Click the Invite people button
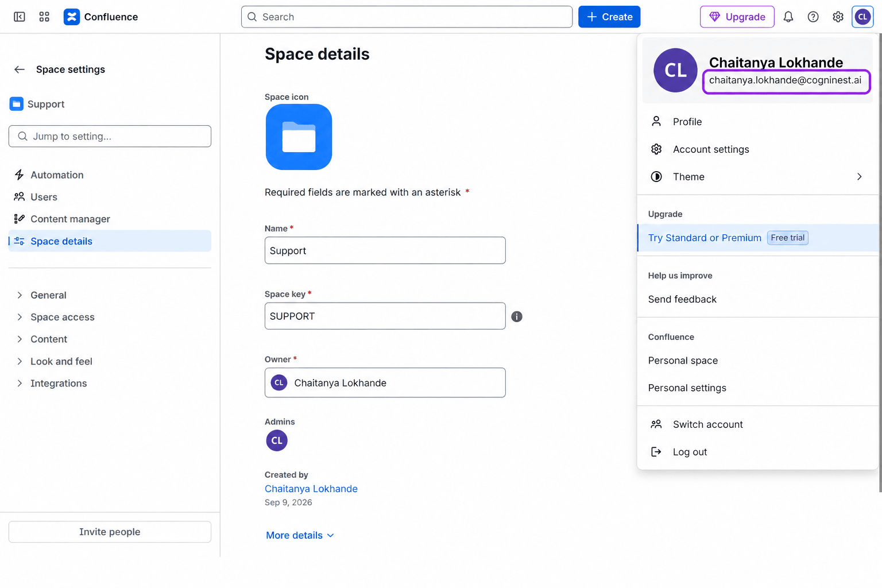The width and height of the screenshot is (882, 588). tap(110, 532)
